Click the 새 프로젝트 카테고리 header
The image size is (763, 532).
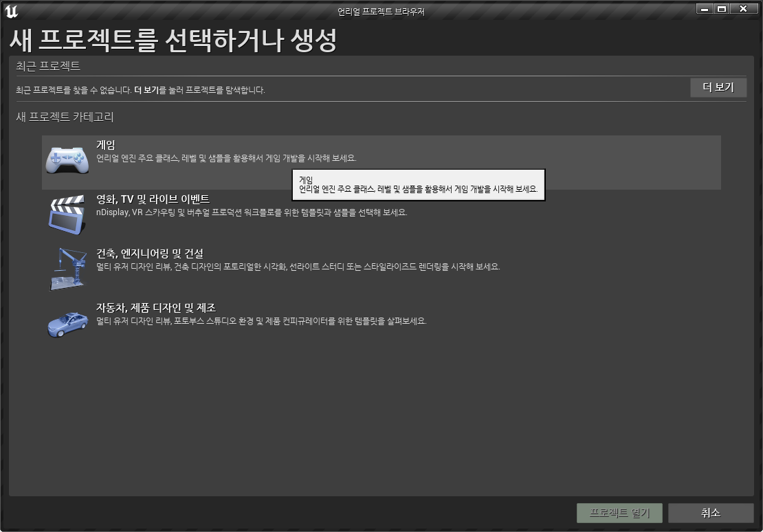point(65,117)
